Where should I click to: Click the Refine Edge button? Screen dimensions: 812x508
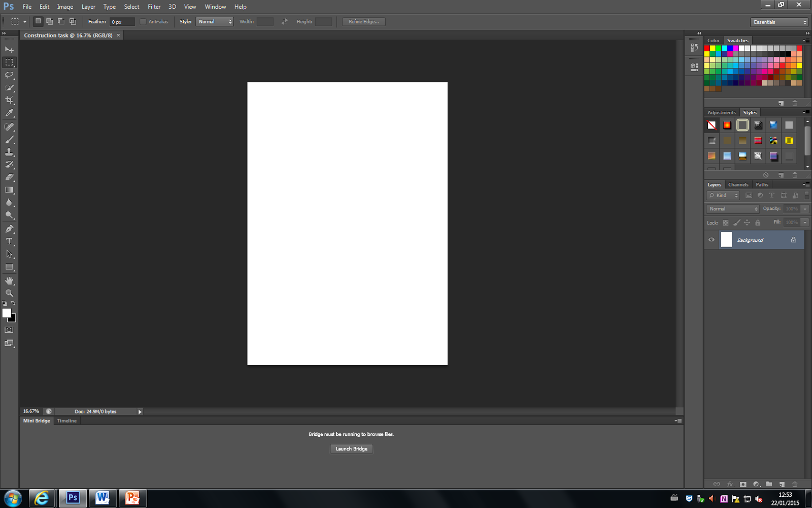click(364, 21)
